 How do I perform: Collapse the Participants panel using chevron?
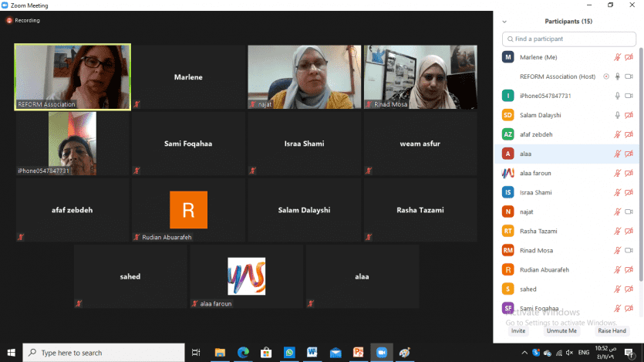504,22
